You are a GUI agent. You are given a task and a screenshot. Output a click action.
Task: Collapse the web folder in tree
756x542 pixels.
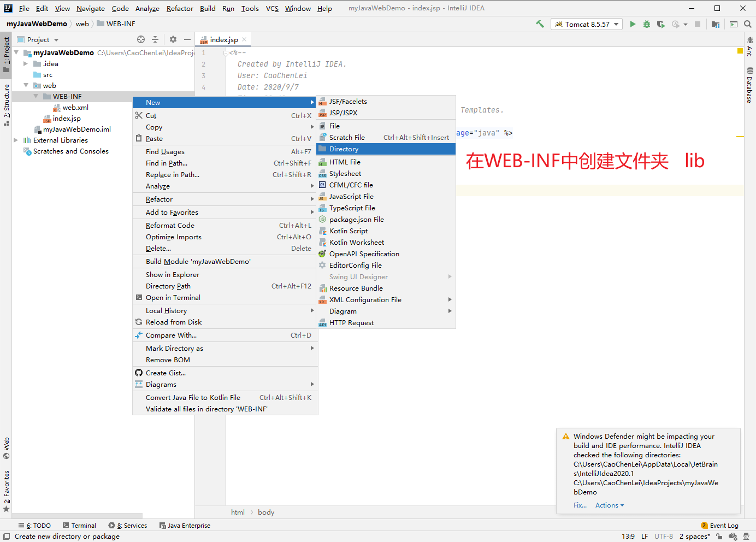click(x=26, y=86)
